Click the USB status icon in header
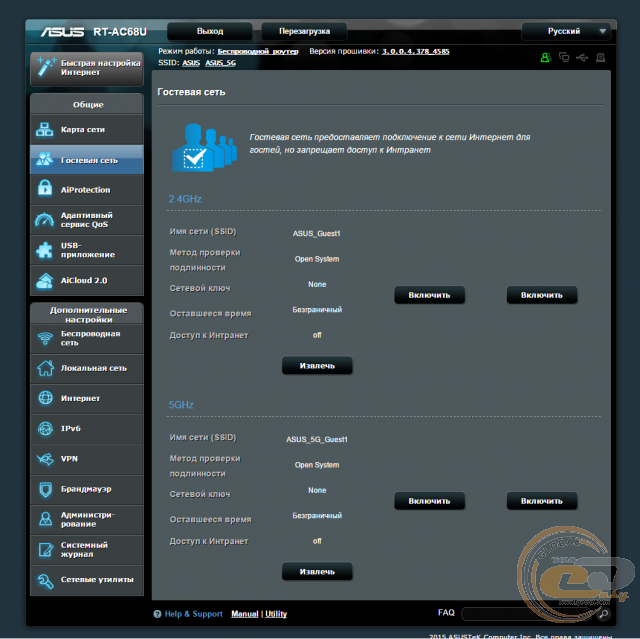Viewport: 640px width, 639px height. (582, 58)
